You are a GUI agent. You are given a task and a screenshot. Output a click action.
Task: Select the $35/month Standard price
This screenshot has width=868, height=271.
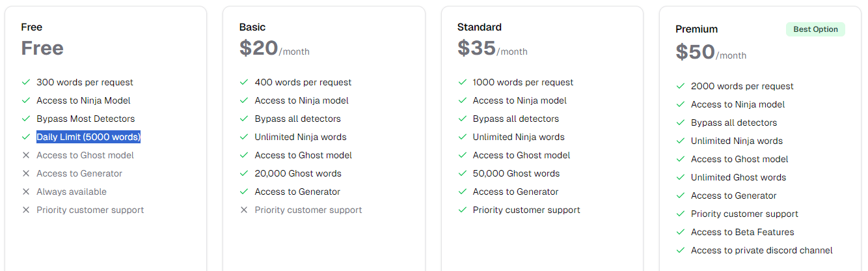pos(493,48)
